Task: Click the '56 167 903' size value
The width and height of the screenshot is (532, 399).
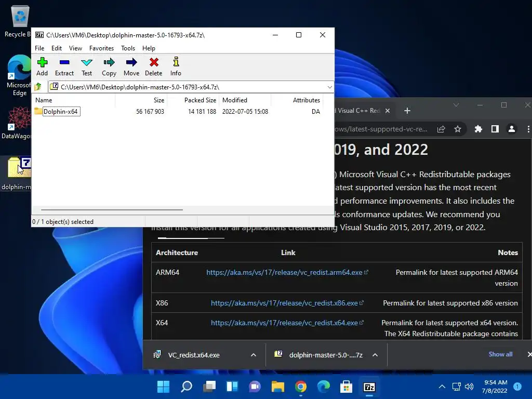Action: 150,112
